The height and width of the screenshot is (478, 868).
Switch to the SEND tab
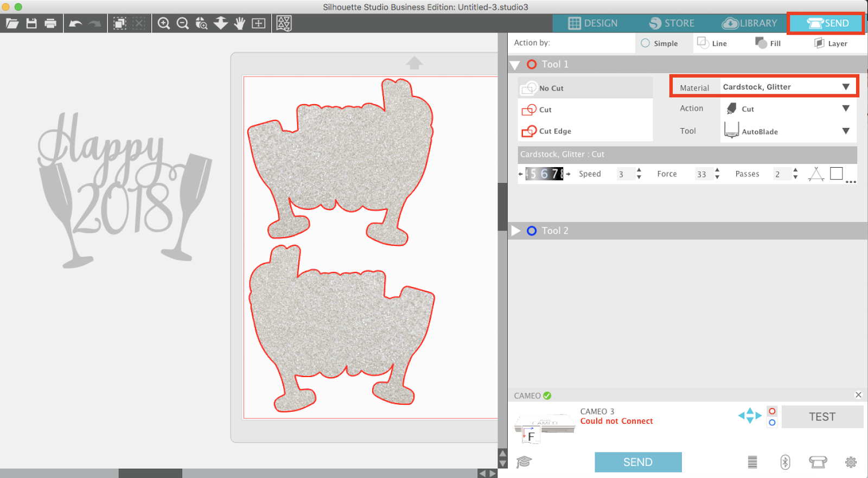click(x=827, y=23)
